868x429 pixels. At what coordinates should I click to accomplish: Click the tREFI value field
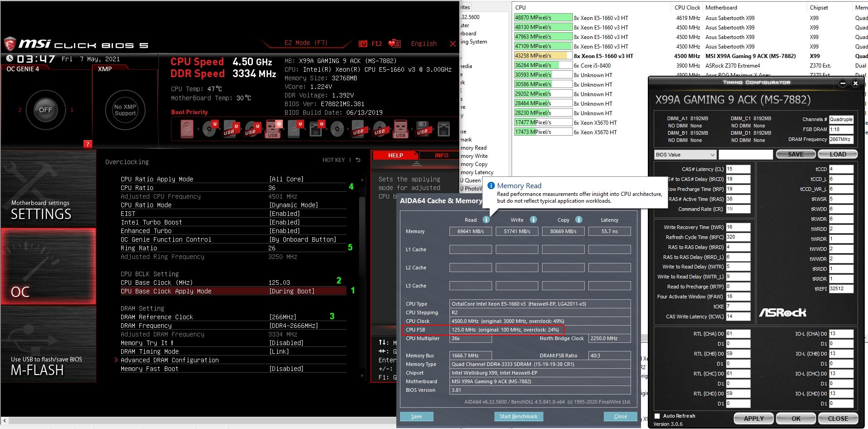click(x=841, y=288)
